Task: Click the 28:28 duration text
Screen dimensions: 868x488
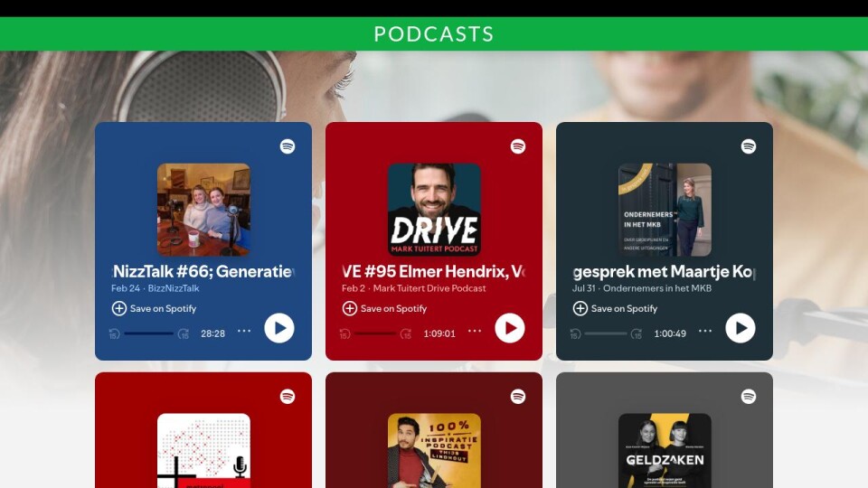Action: tap(212, 333)
